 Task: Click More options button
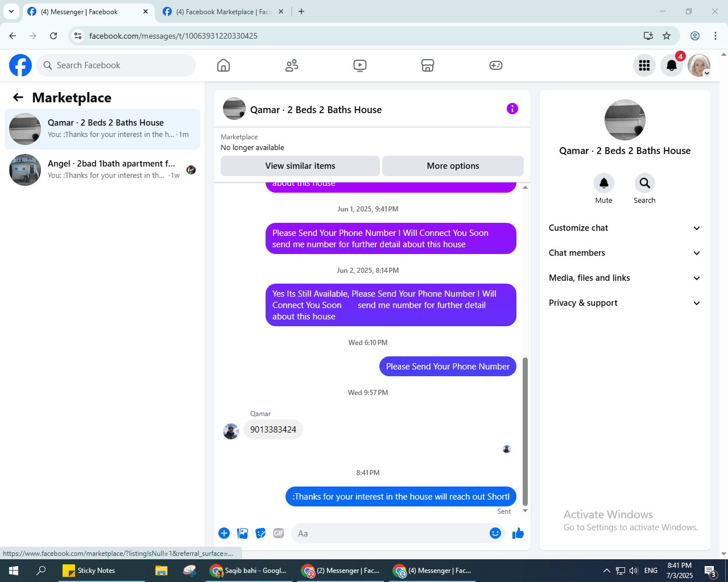click(453, 166)
